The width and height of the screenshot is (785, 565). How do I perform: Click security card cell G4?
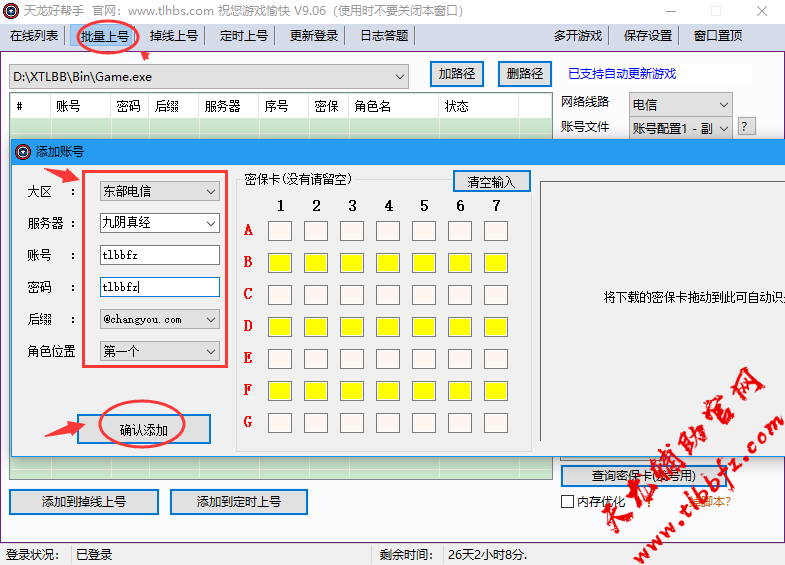pos(388,423)
